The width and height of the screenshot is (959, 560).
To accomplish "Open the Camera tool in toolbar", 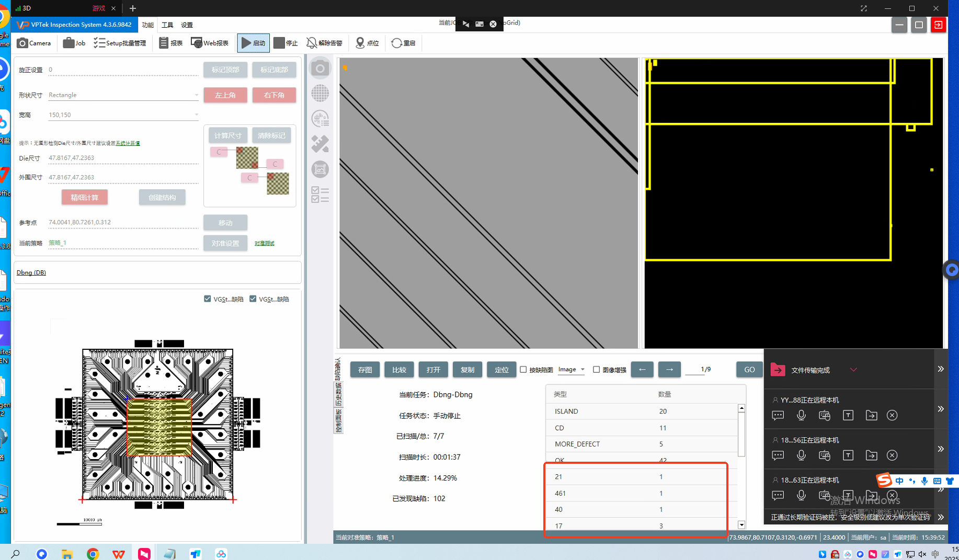I will click(x=34, y=43).
